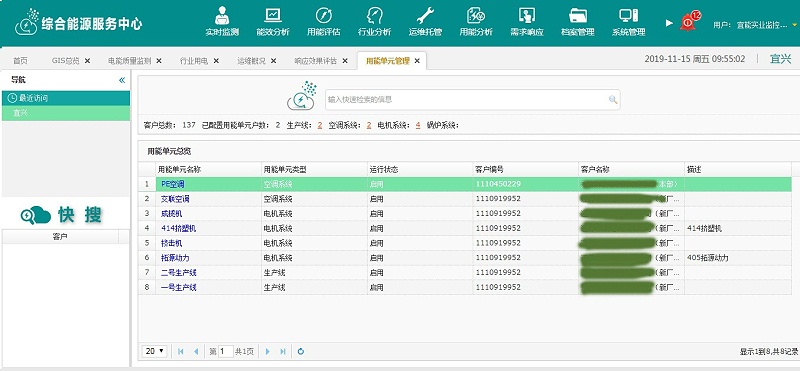
Task: Open 档案管理 folder icon
Action: (578, 15)
